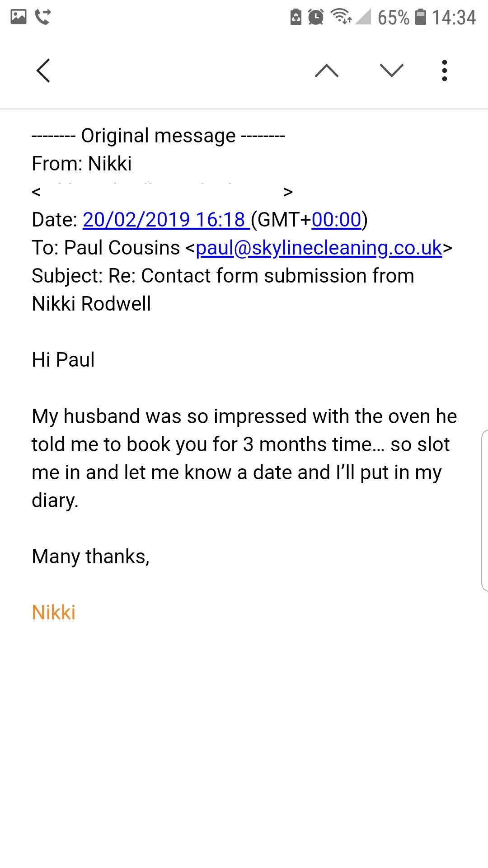Go to previous email with up chevron
488x868 pixels.
[x=327, y=71]
